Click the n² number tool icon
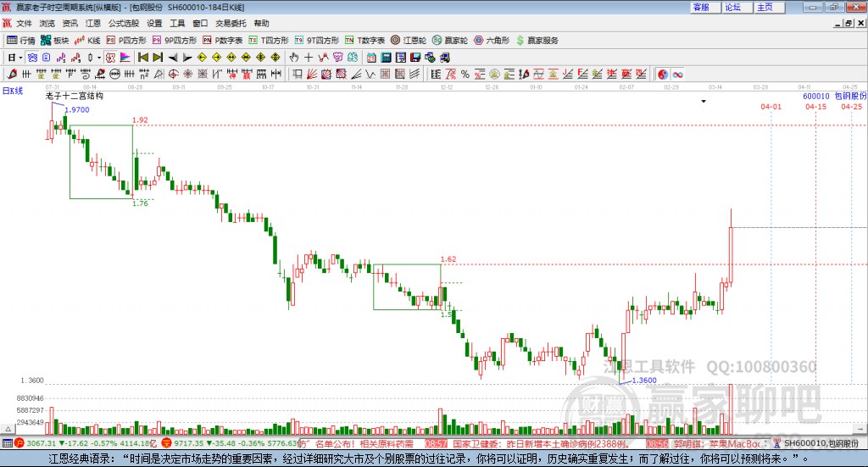This screenshot has width=868, height=467. coord(144,74)
